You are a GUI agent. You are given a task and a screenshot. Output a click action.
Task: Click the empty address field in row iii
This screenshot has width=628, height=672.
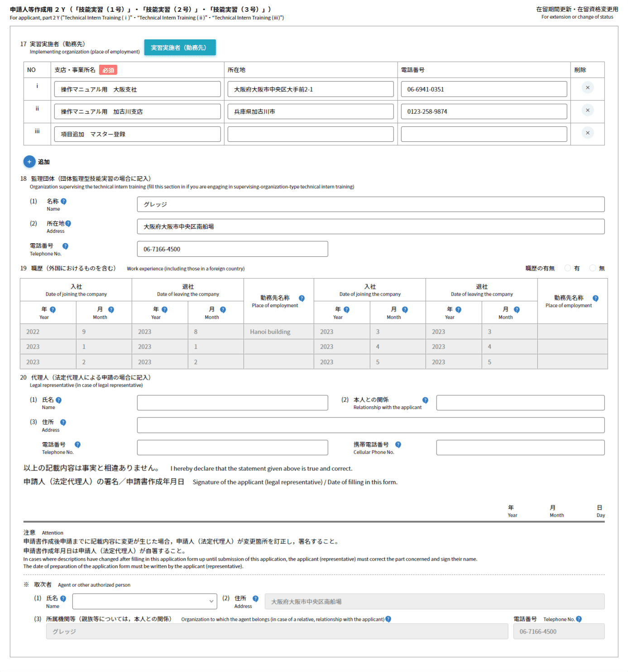pos(310,134)
